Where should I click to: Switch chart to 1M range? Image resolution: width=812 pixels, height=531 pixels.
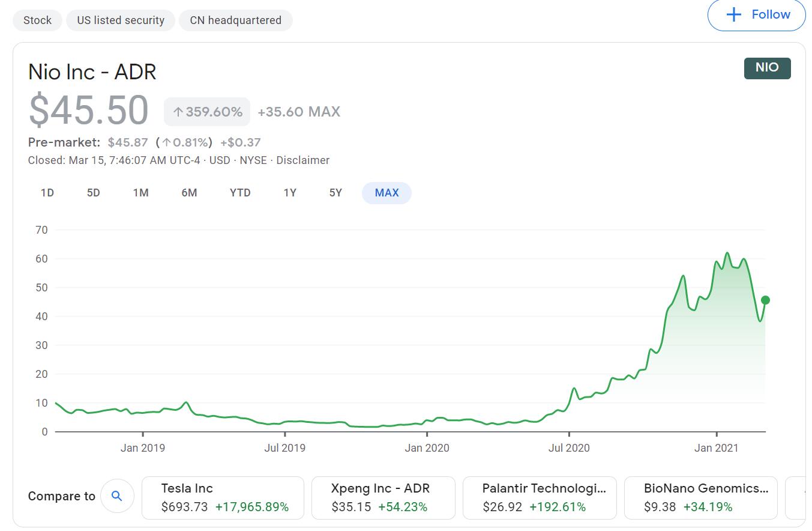click(x=141, y=193)
